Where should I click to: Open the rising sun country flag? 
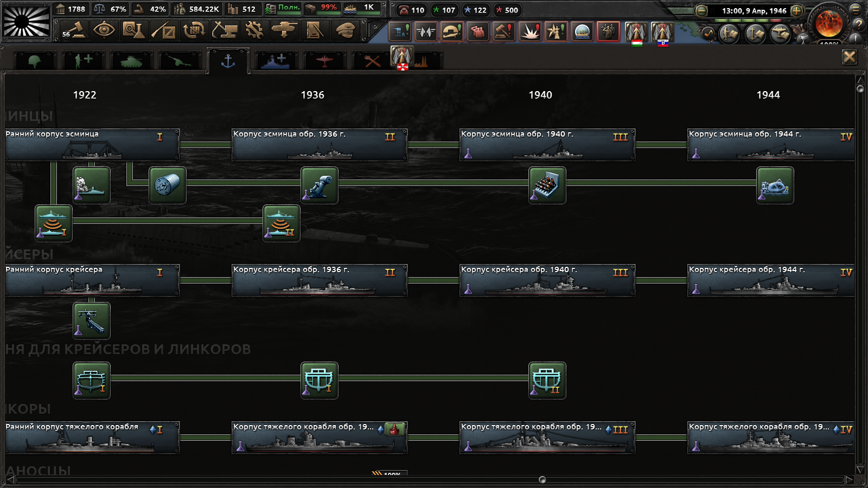click(26, 21)
